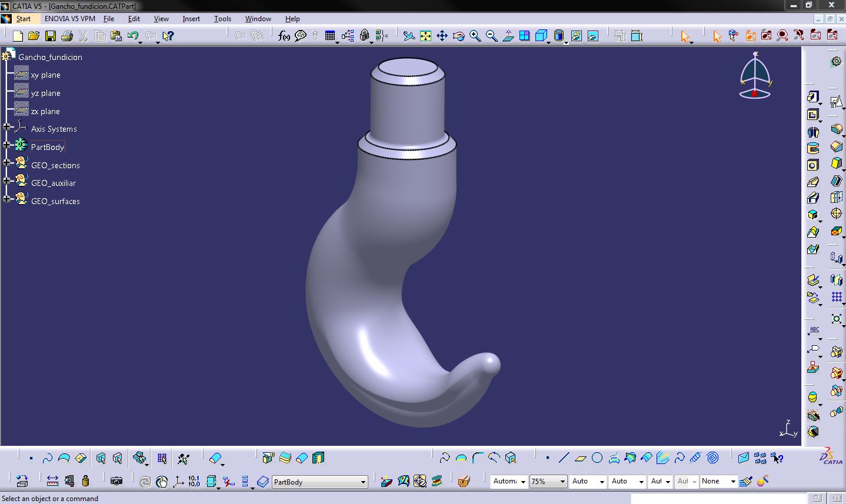Open the 75% transparency dropdown

coord(548,481)
